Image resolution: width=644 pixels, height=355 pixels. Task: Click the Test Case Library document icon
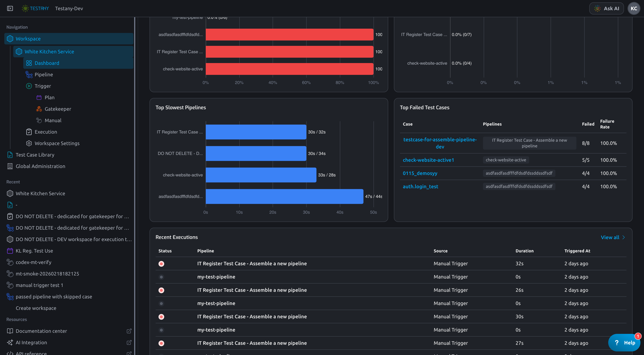pos(10,155)
